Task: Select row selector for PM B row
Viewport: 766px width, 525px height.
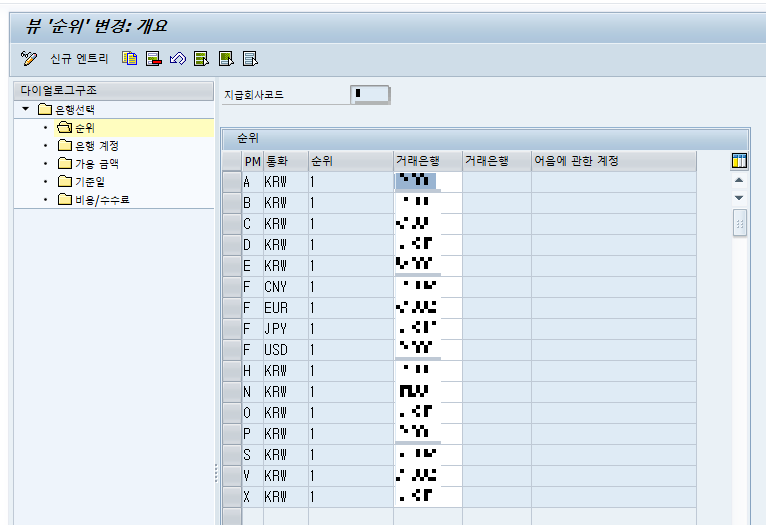Action: tap(232, 203)
